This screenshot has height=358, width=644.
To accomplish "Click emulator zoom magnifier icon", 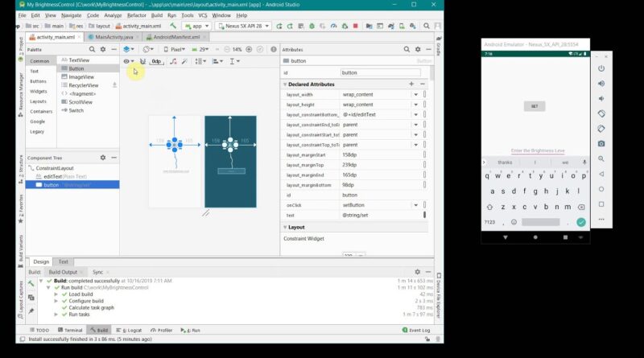I will coord(601,158).
